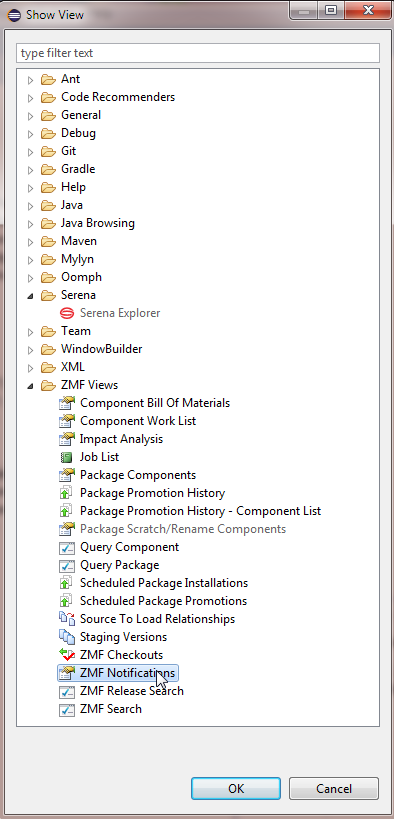The width and height of the screenshot is (399, 819).
Task: Click the Package Scratch/Rename Components icon
Action: [67, 529]
